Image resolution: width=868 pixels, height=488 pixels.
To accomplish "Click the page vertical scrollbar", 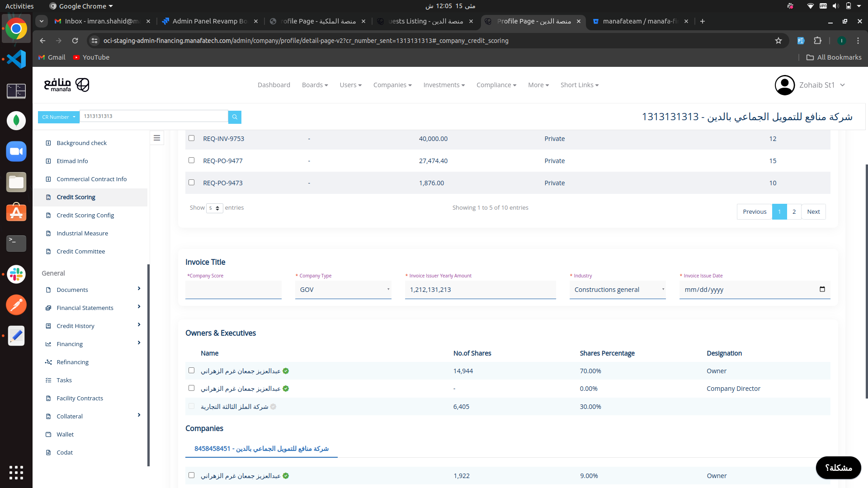I will [866, 281].
